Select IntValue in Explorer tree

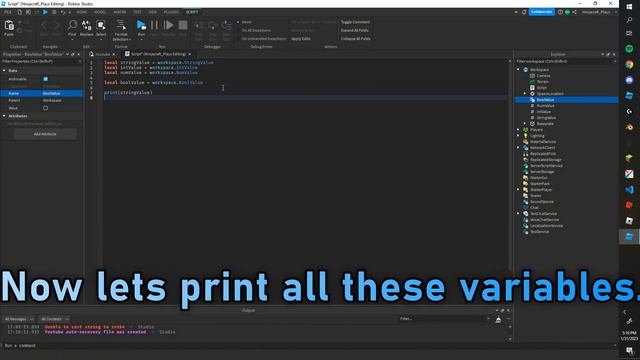pos(543,112)
